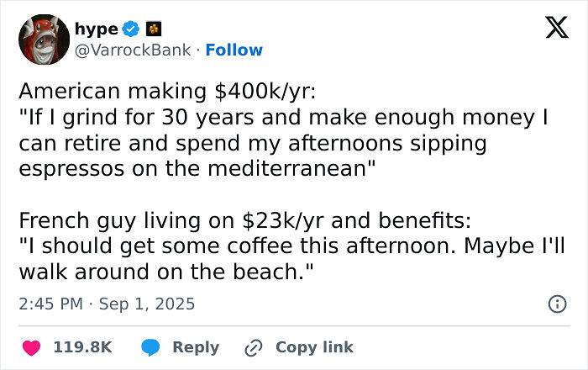588x370 pixels.
Task: Click the gold affiliate badge beside hype
Action: 154,29
